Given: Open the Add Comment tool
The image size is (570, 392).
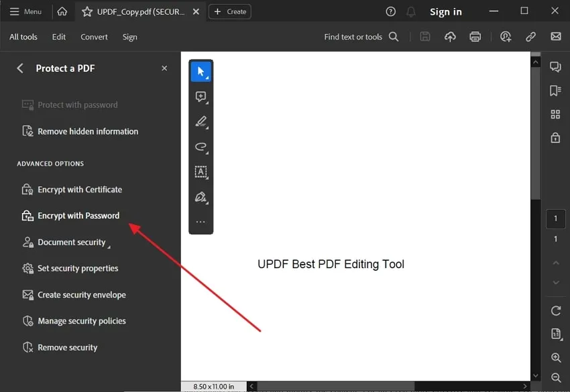Looking at the screenshot, I should point(201,96).
